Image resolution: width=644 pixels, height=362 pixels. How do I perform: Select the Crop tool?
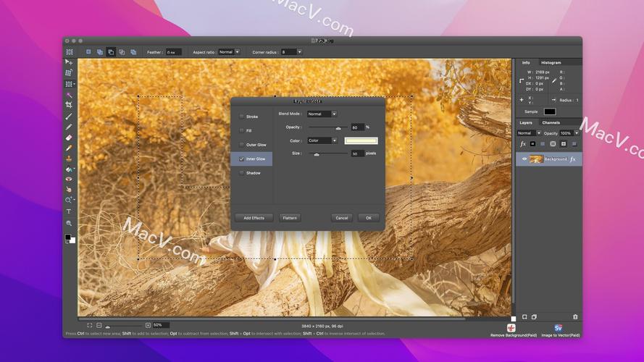tap(69, 105)
